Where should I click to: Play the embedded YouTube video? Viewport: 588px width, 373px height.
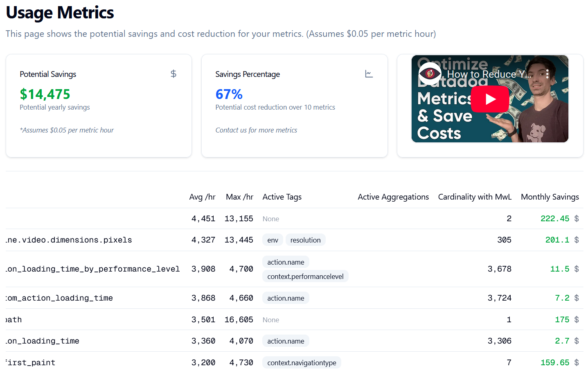490,99
